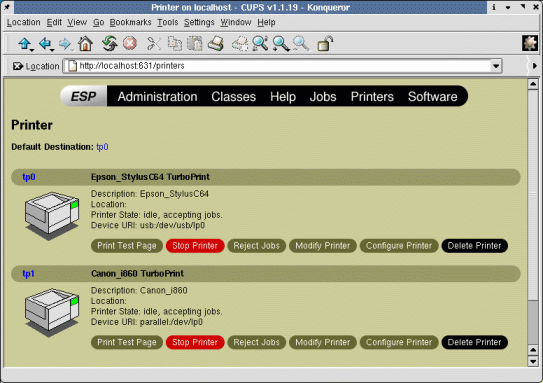Click the ESP logo
This screenshot has height=383, width=543.
83,96
